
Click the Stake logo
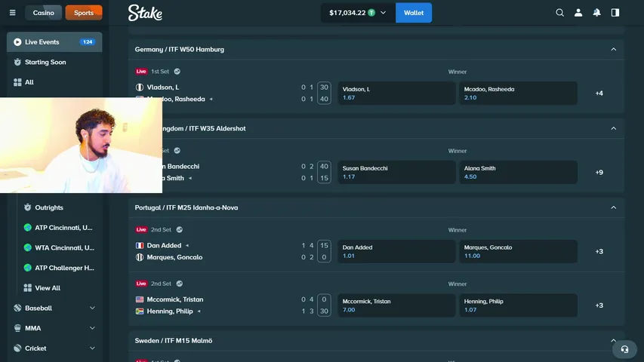[x=145, y=13]
